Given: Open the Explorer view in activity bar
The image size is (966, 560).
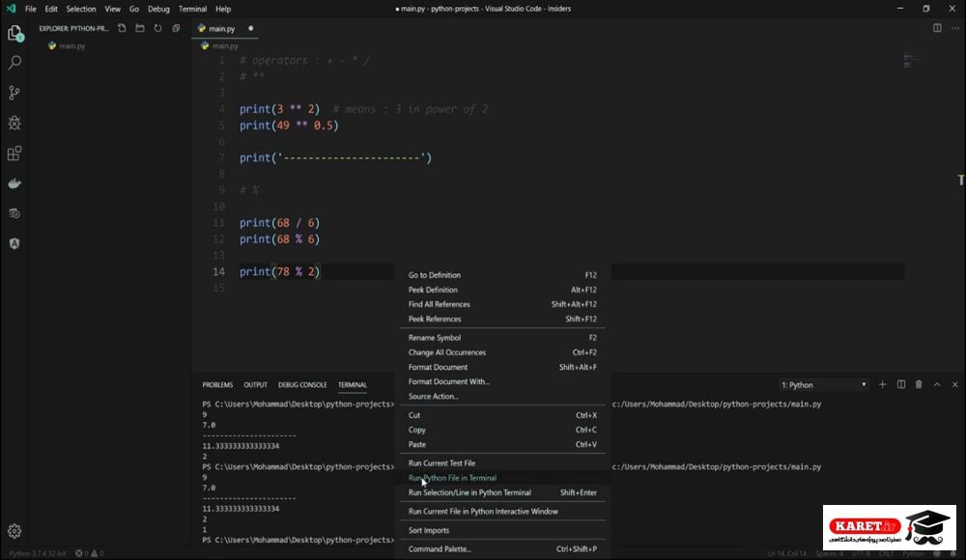Looking at the screenshot, I should (x=14, y=33).
